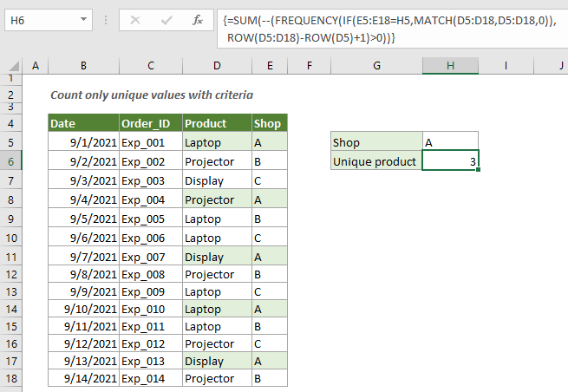This screenshot has width=568, height=392.
Task: Click the Date table header cell
Action: click(83, 123)
